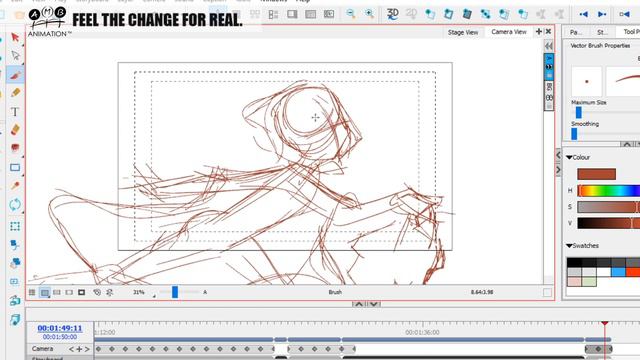This screenshot has width=640, height=360.
Task: Pick the white swatch
Action: [x=604, y=272]
